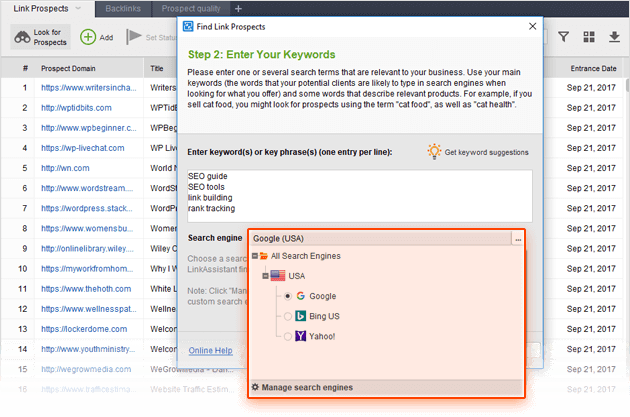Image resolution: width=630 pixels, height=417 pixels.
Task: Collapse the All Search Engines tree node
Action: (254, 257)
